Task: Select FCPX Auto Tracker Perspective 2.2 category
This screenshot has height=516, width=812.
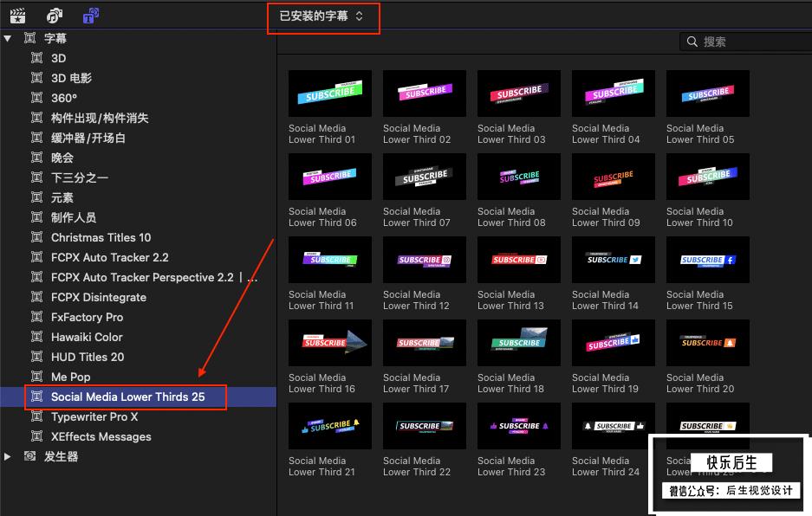Action: [x=153, y=277]
